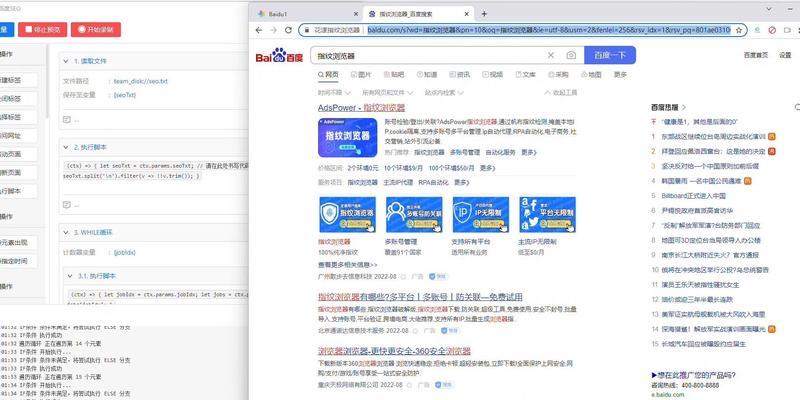The height and width of the screenshot is (400, 800).
Task: Select the 资讯 search category
Action: point(460,74)
